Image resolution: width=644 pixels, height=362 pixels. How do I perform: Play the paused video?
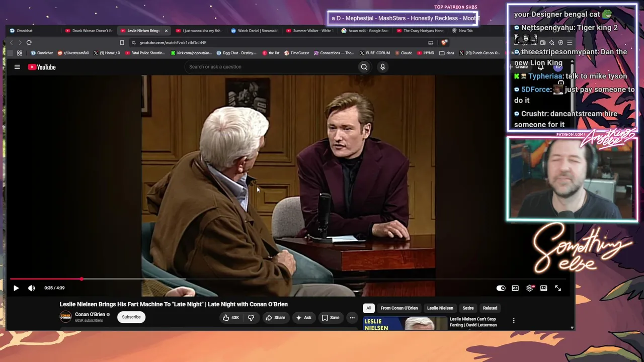pos(16,288)
